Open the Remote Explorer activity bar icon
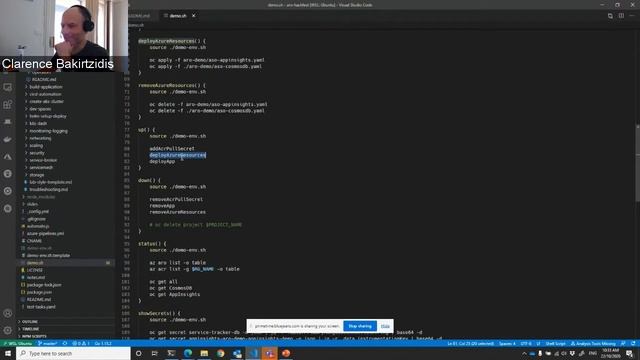640x360 pixels. click(7, 87)
